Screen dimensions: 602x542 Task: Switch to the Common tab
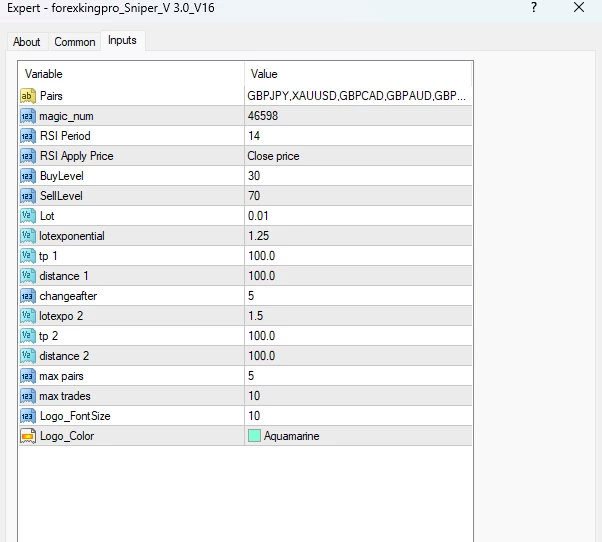click(75, 42)
